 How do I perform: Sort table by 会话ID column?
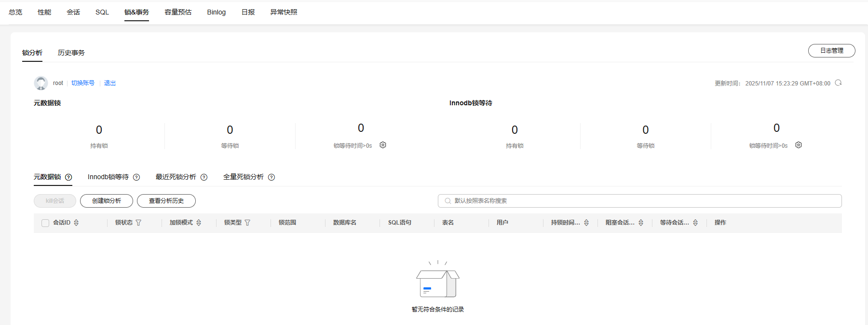[76, 223]
